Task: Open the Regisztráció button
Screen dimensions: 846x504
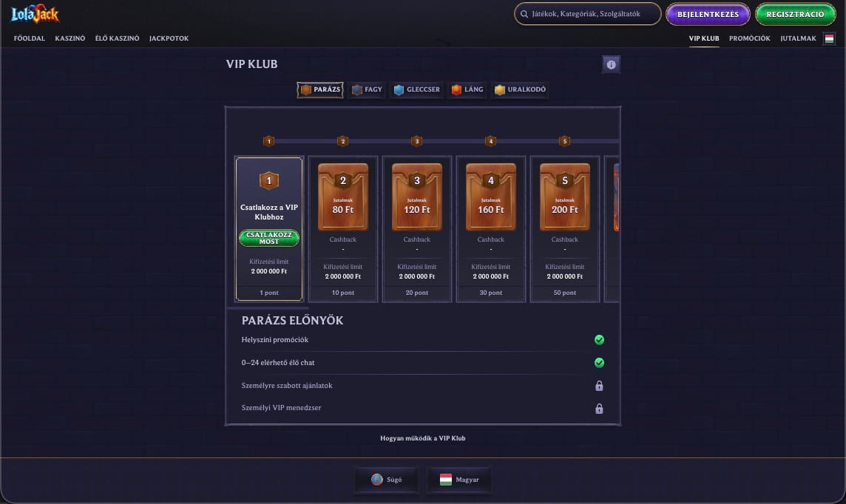Action: coord(795,15)
